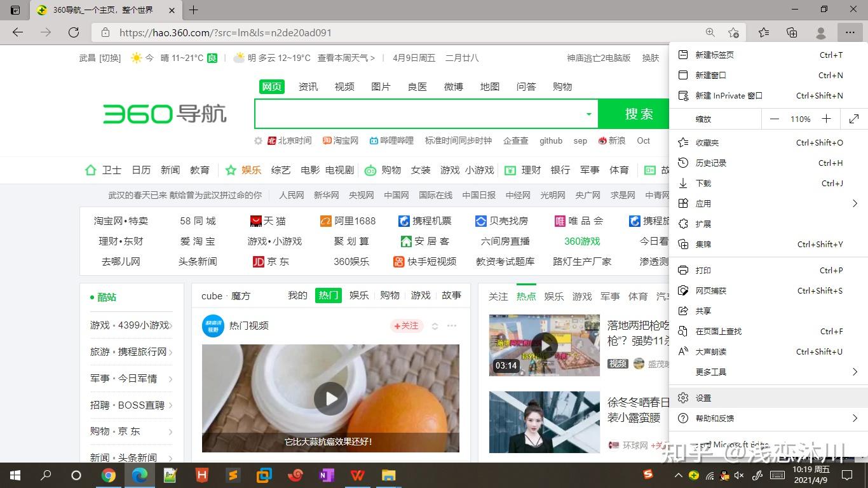Viewport: 868px width, 488px height.
Task: Choose 网页捕获 from the menu
Action: click(769, 291)
